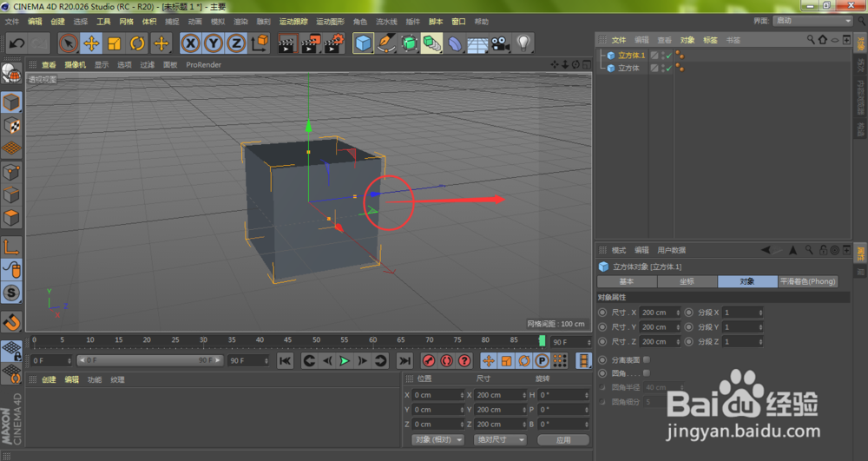Viewport: 868px width, 461px height.
Task: Click the Undo arrow icon
Action: (x=16, y=43)
